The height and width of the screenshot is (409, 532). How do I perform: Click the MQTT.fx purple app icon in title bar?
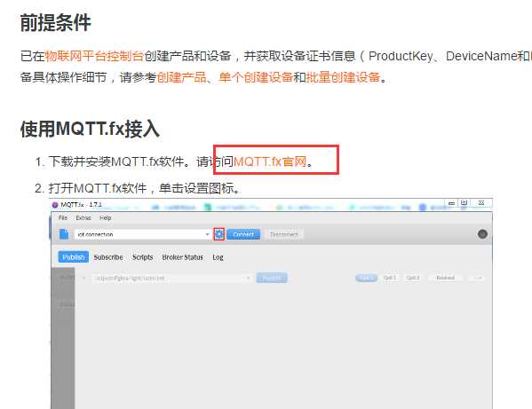pos(55,205)
